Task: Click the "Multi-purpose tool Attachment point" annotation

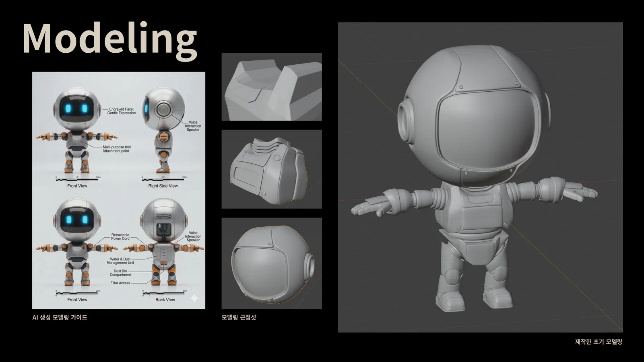Action: pyautogui.click(x=116, y=149)
